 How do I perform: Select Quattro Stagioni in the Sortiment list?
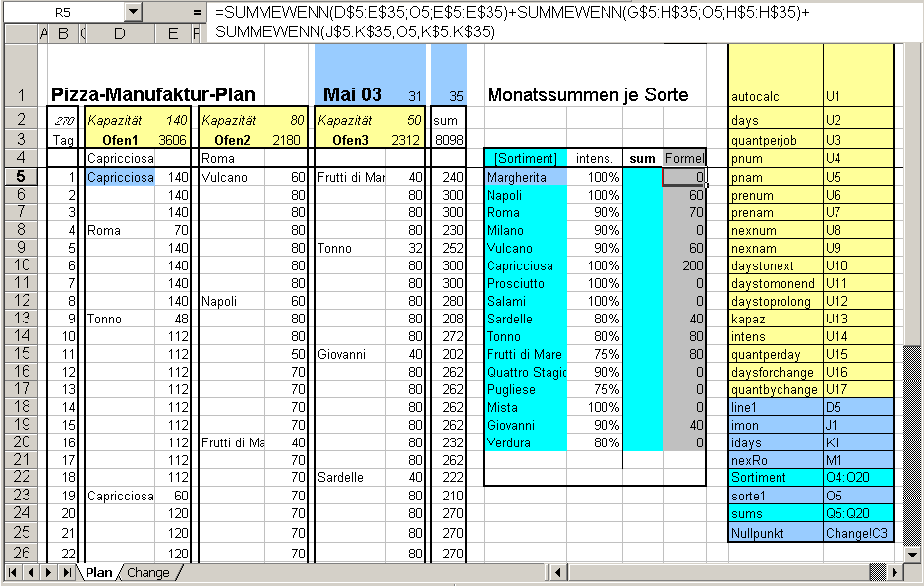click(x=526, y=372)
